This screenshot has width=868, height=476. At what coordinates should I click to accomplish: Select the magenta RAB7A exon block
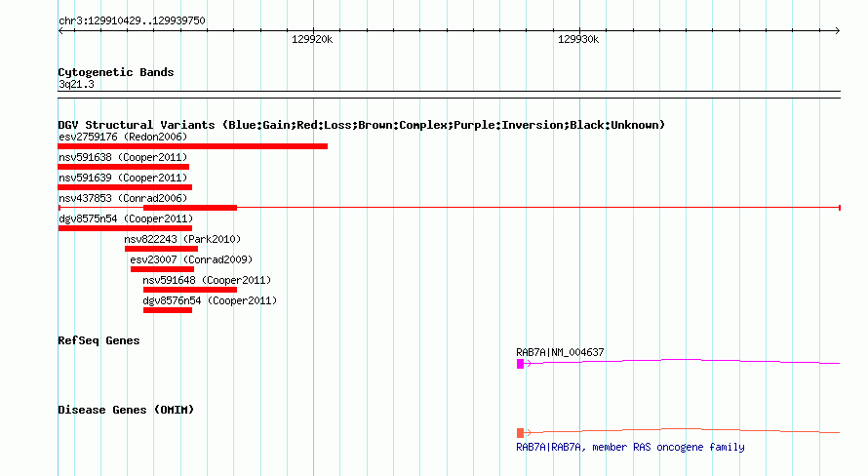coord(521,364)
